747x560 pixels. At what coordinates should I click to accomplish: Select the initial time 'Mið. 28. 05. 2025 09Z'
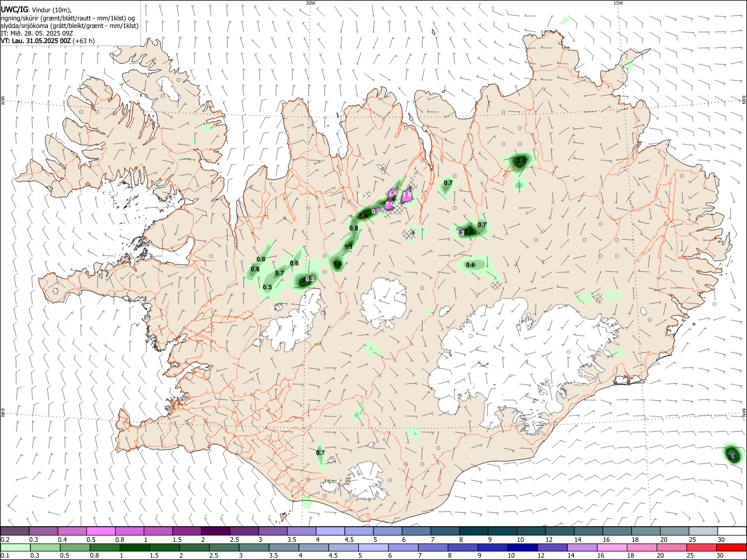(x=41, y=33)
